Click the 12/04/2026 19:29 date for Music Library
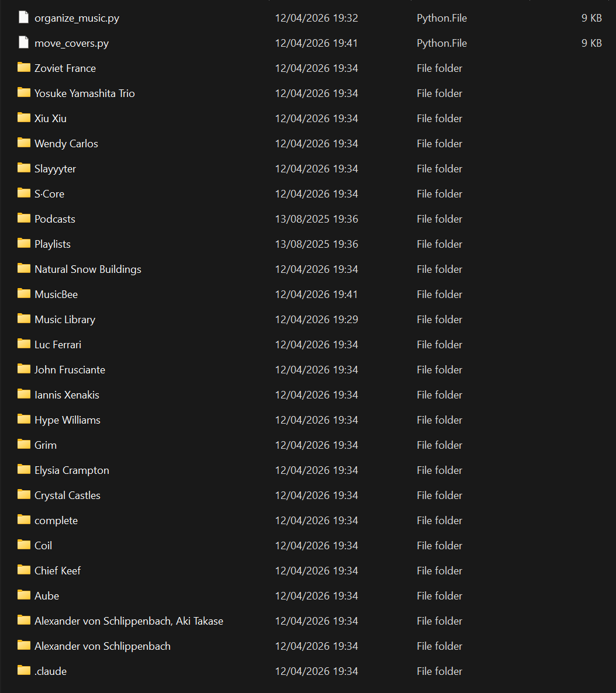616x693 pixels. point(317,320)
